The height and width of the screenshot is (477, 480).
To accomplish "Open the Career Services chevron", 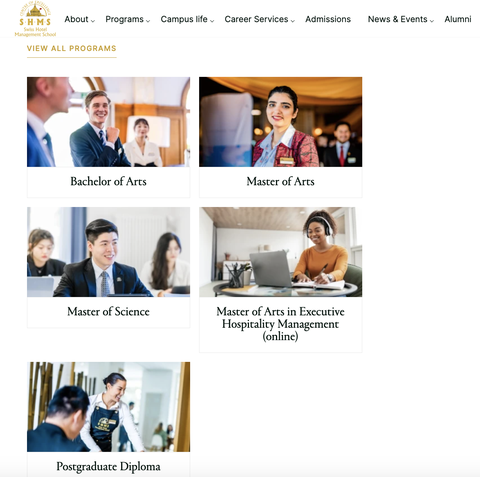I will tap(293, 21).
